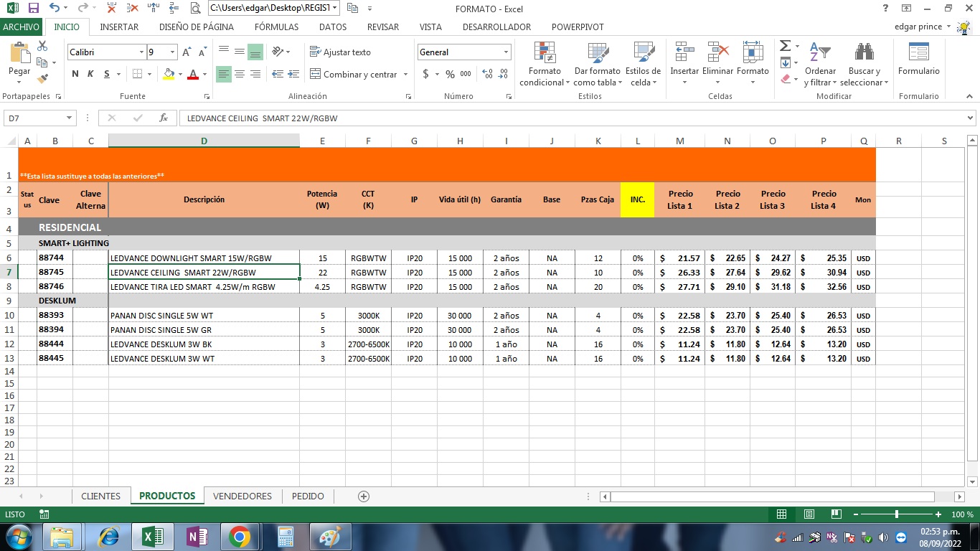Viewport: 980px width, 551px height.
Task: Apply left text alignment
Action: [x=224, y=74]
